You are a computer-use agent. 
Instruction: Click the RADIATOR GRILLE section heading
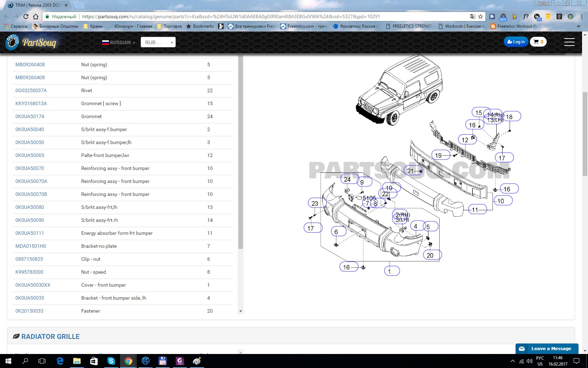pyautogui.click(x=50, y=336)
